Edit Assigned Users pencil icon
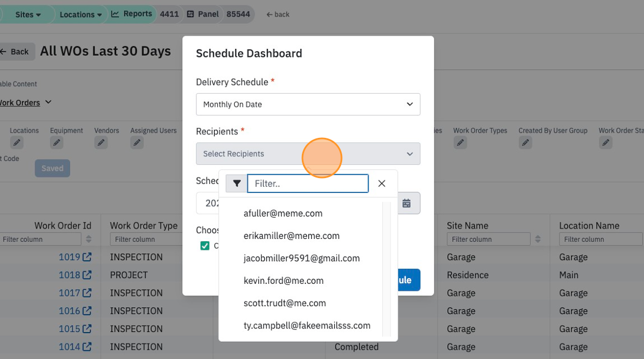 tap(137, 142)
